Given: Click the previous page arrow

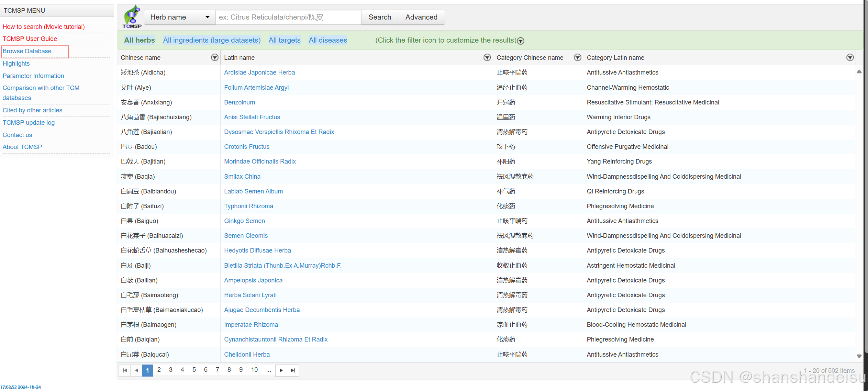Looking at the screenshot, I should pyautogui.click(x=136, y=370).
